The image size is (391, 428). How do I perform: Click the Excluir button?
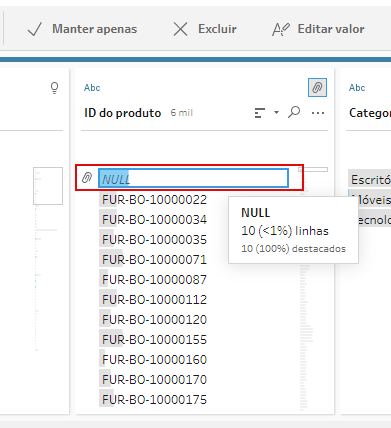pos(205,29)
